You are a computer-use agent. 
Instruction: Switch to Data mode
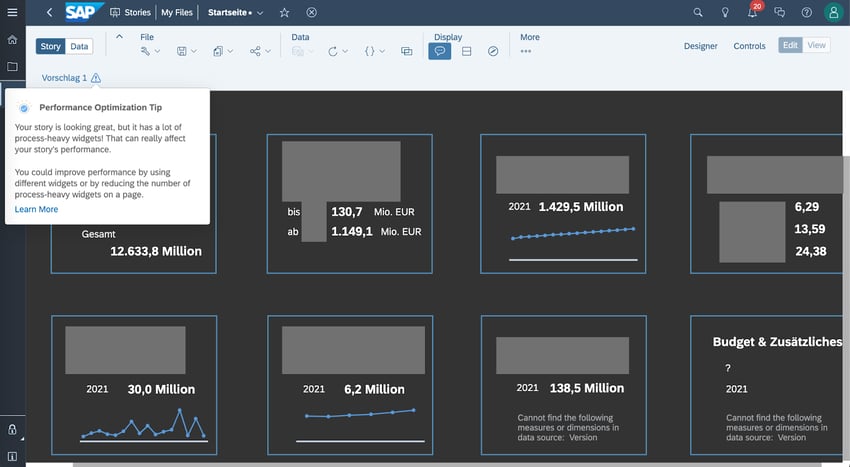tap(79, 46)
